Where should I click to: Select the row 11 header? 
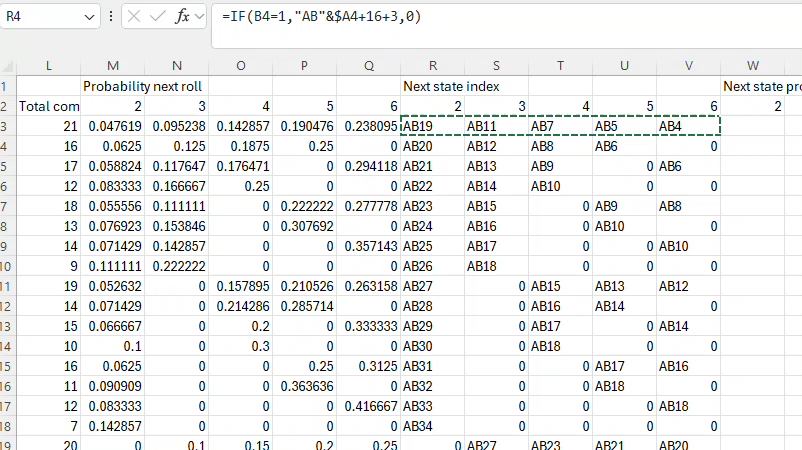[7, 286]
